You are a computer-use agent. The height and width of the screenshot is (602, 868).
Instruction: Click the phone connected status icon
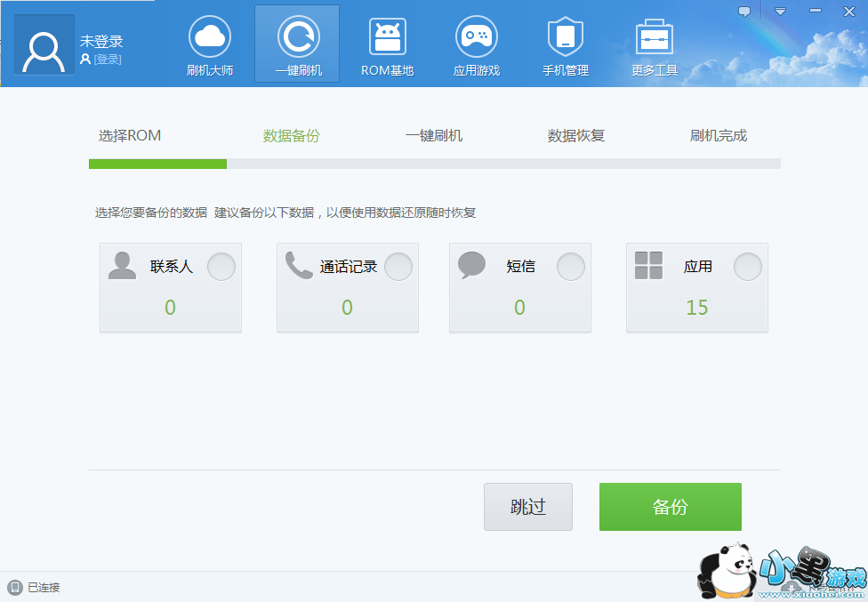click(x=15, y=587)
